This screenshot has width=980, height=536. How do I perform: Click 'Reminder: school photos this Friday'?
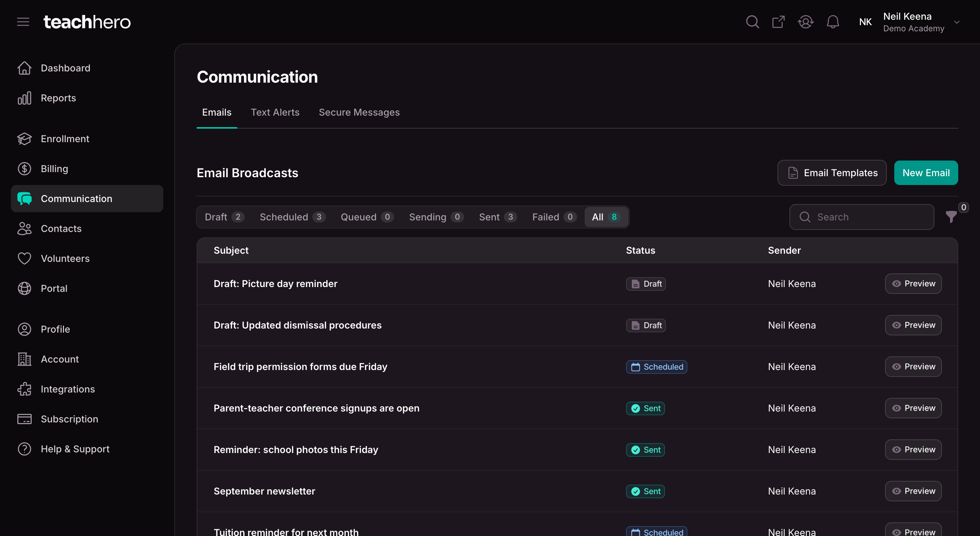coord(296,450)
